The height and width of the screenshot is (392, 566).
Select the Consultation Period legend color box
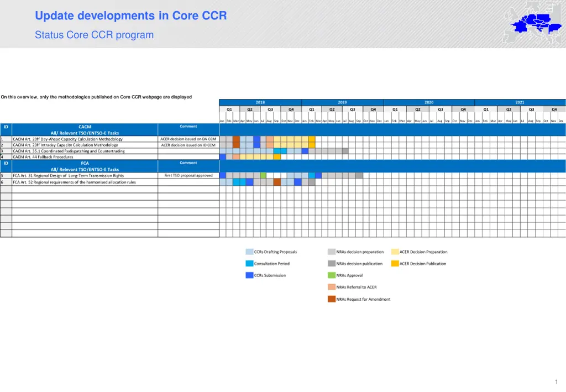[249, 264]
